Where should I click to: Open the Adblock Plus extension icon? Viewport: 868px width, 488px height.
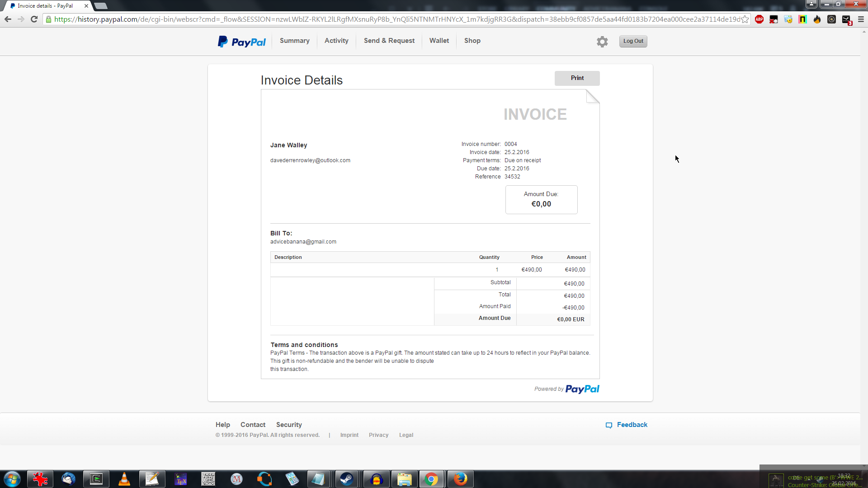pos(759,19)
